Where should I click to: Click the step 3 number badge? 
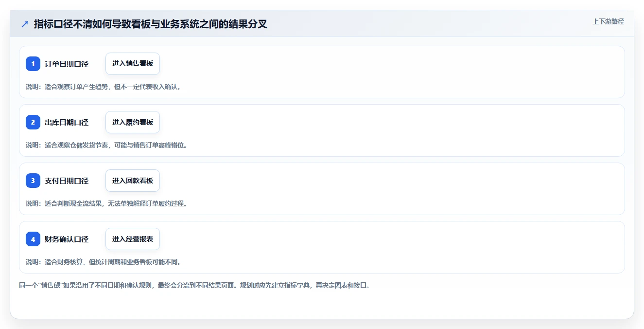click(x=33, y=181)
